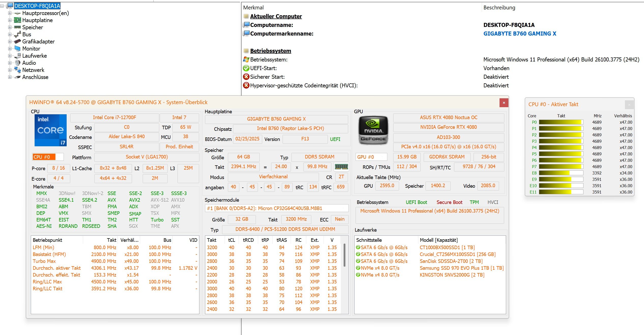644x335 pixels.
Task: Click the NVIDIA GeForce logo image
Action: [x=373, y=130]
